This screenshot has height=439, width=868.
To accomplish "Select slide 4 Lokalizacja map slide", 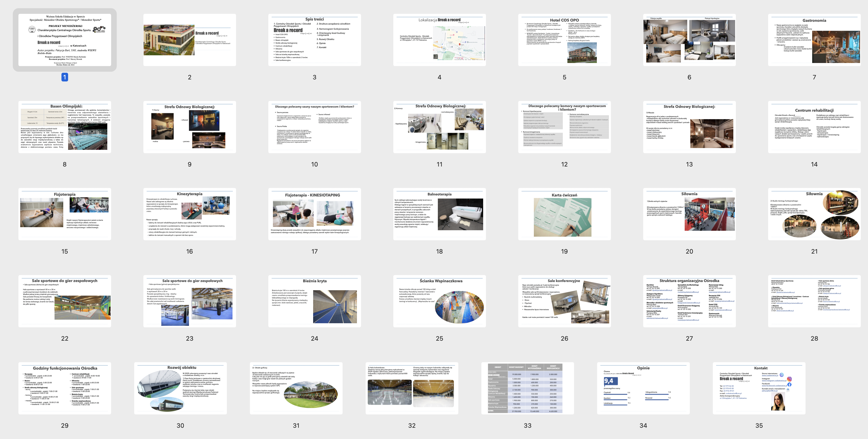I will click(x=439, y=40).
